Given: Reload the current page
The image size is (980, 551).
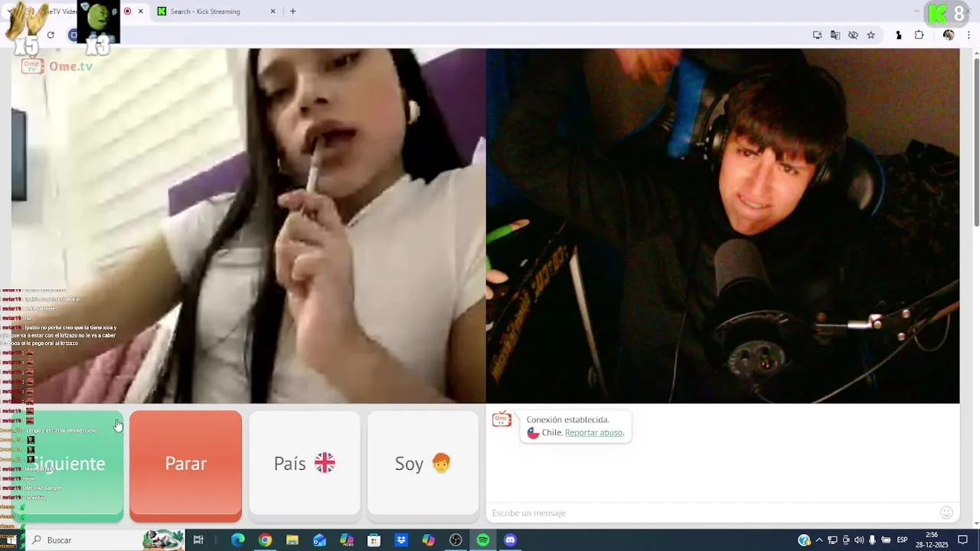Looking at the screenshot, I should point(51,35).
